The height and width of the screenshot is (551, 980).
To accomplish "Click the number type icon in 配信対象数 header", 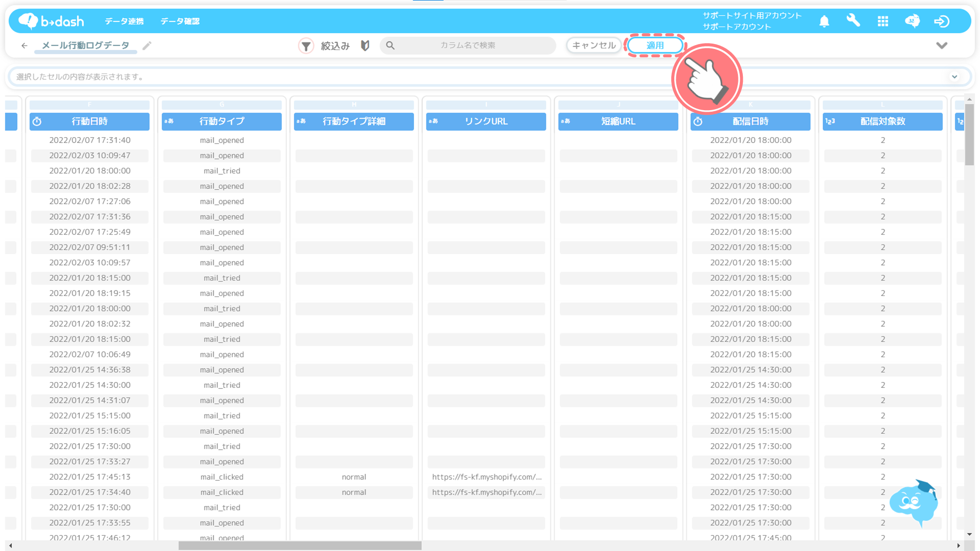I will click(830, 121).
